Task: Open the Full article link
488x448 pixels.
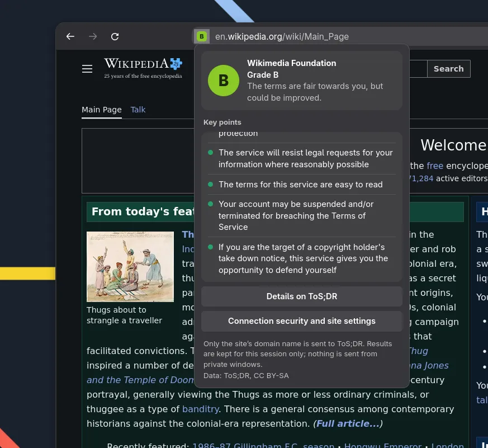Action: click(348, 424)
